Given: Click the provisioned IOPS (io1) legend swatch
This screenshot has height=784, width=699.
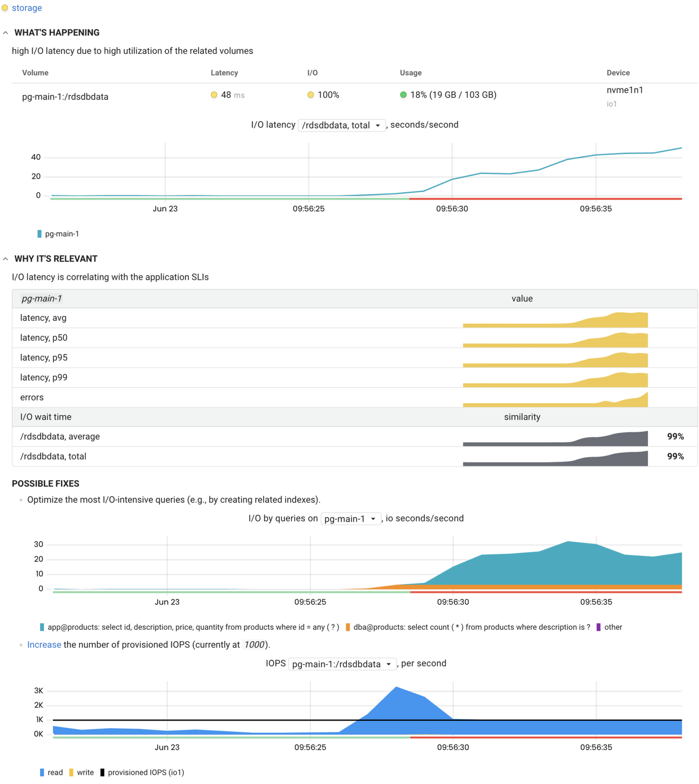Looking at the screenshot, I should [102, 773].
